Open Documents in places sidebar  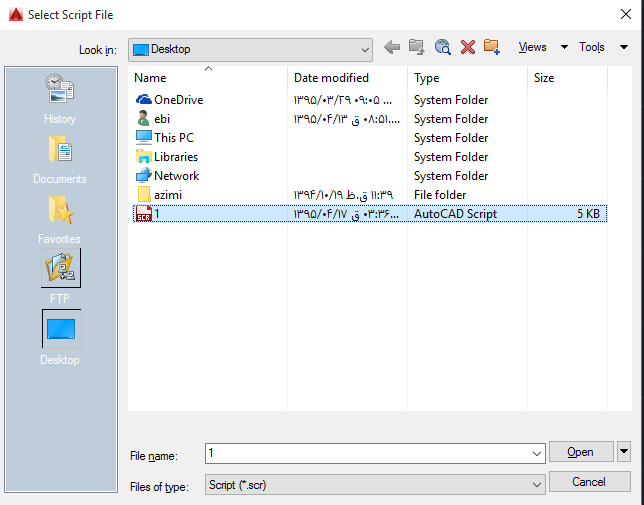coord(60,160)
